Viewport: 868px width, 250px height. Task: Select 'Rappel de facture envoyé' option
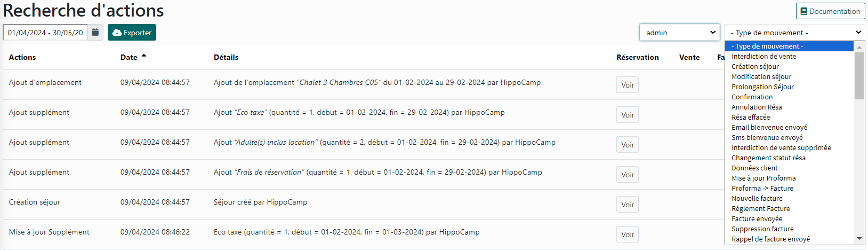[x=770, y=239]
